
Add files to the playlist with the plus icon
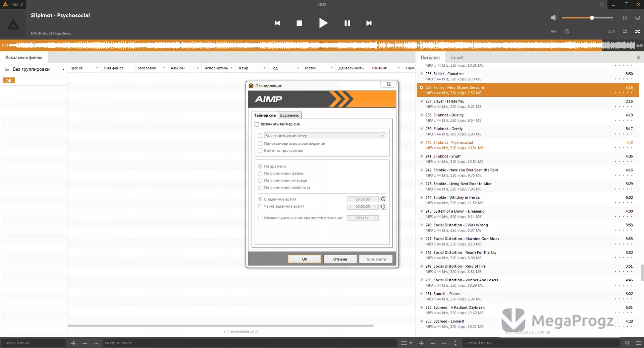pos(421,343)
